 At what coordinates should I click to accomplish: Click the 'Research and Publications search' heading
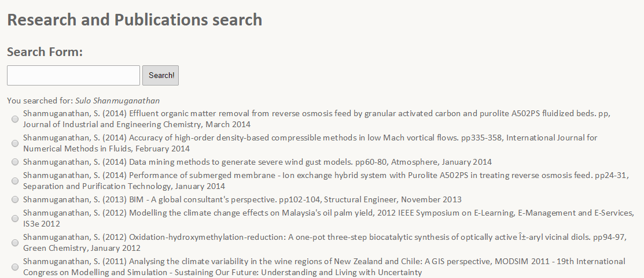point(134,20)
